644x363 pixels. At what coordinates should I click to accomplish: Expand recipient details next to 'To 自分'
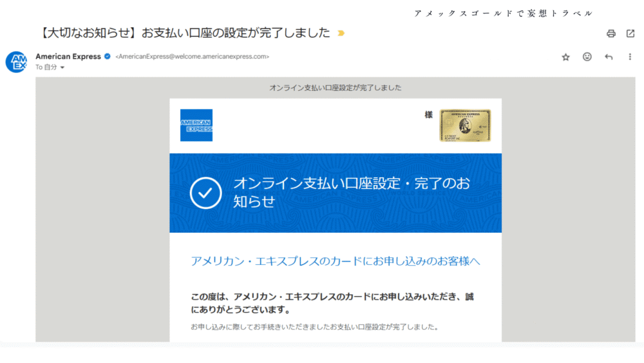point(62,68)
